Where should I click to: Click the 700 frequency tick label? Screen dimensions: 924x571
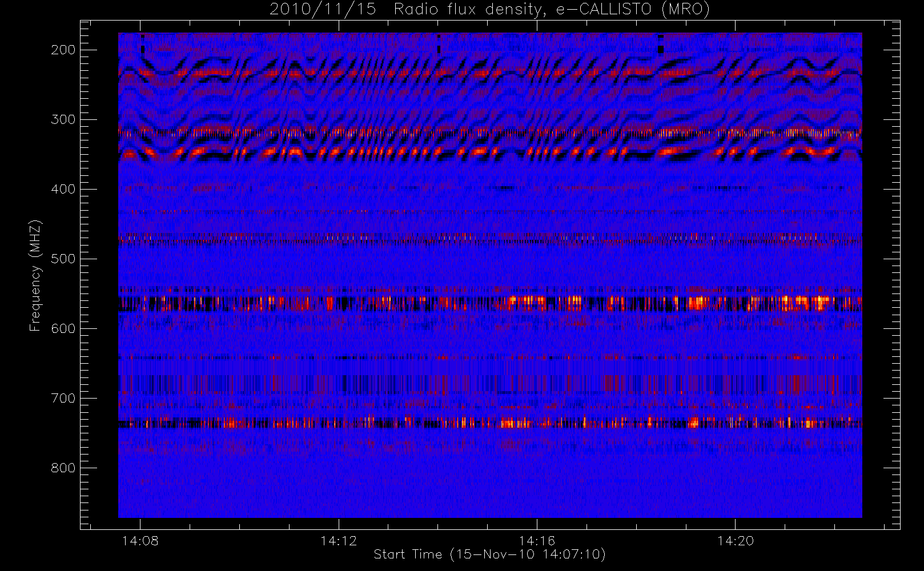point(63,398)
